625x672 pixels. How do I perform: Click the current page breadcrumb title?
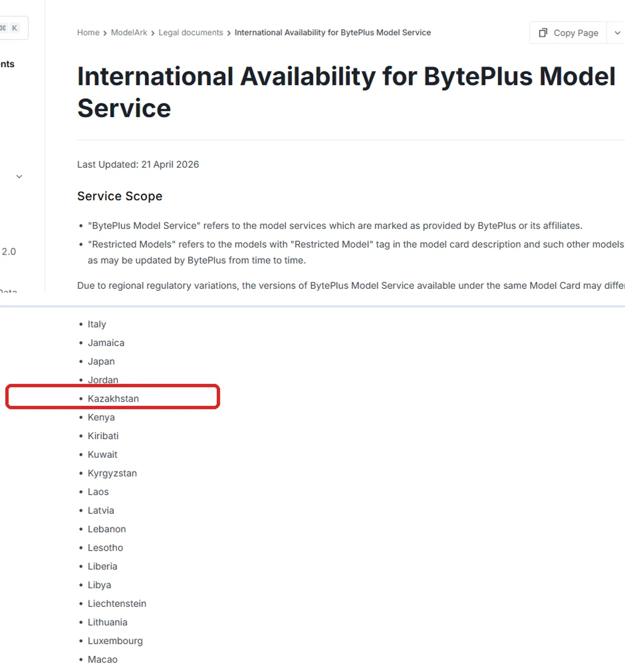[333, 33]
